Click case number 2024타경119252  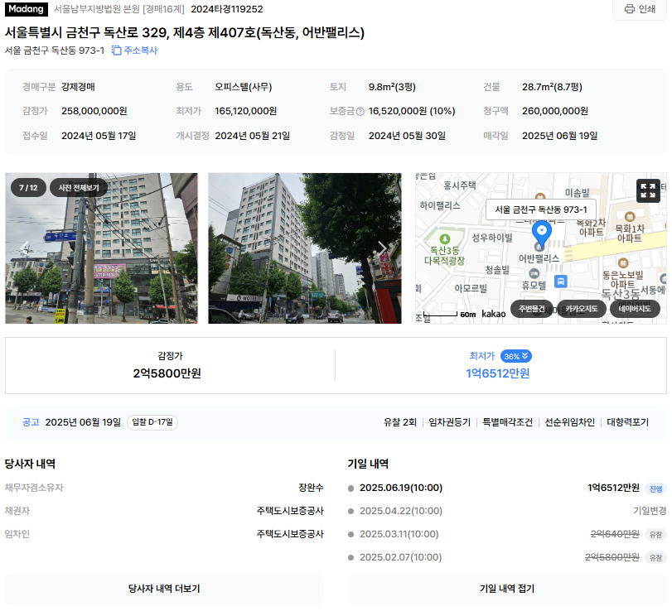[227, 9]
